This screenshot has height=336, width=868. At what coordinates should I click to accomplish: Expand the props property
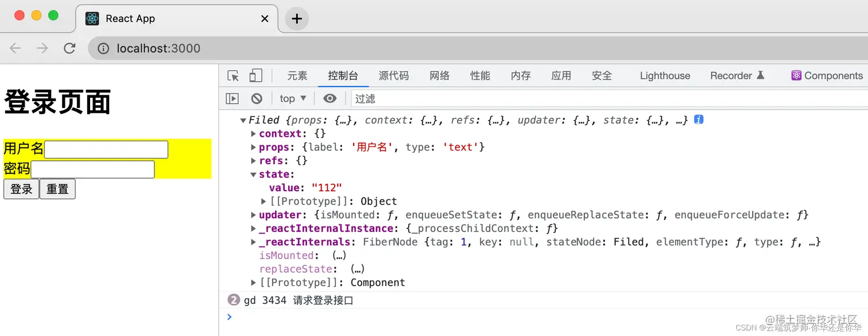coord(254,148)
